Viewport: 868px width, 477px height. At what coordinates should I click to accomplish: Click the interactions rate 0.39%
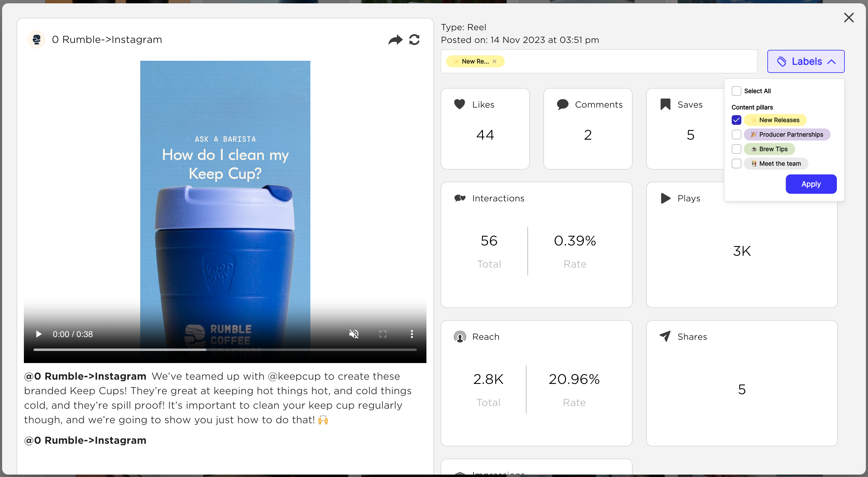(x=575, y=241)
